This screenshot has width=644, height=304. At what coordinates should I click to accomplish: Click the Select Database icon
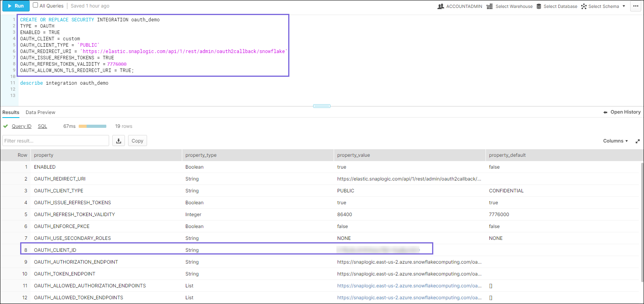pos(539,6)
